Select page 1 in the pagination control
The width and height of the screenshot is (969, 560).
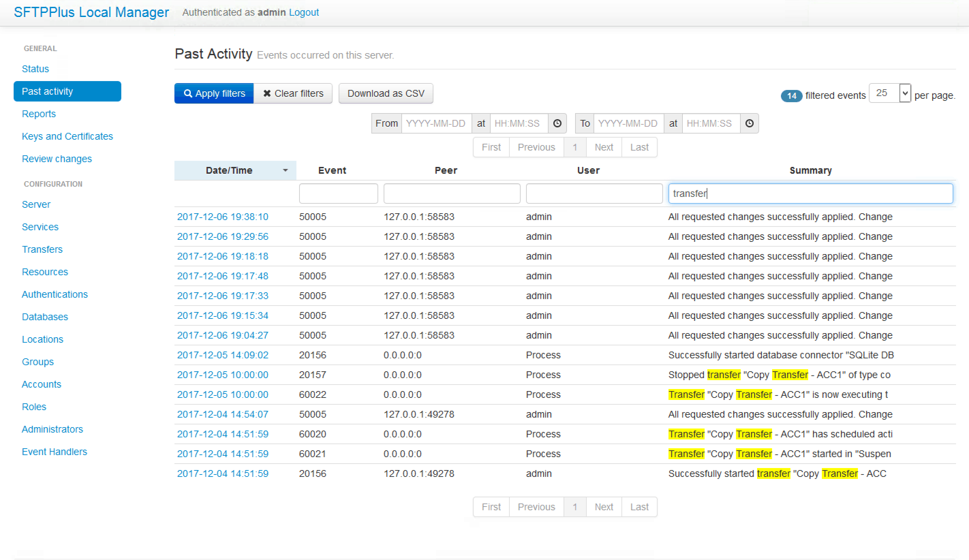575,147
